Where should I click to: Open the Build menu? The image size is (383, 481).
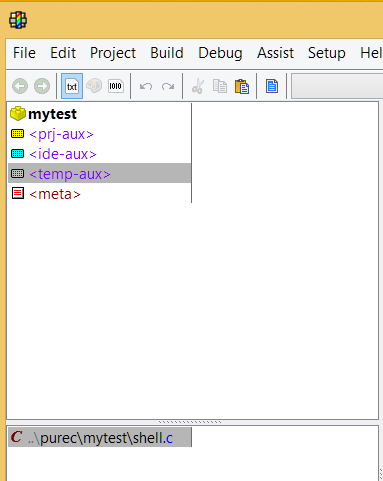point(167,53)
